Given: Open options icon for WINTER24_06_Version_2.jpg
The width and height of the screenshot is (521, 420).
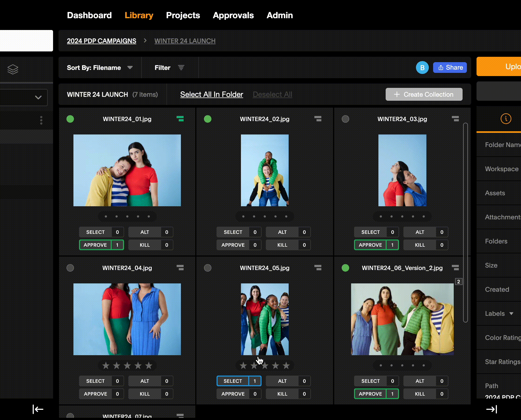Looking at the screenshot, I should pos(455,268).
